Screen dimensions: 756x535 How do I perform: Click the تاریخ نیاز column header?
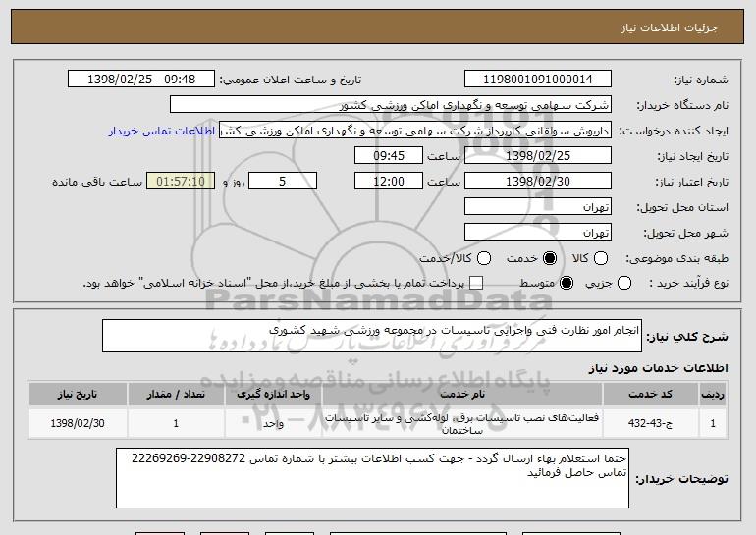point(78,395)
